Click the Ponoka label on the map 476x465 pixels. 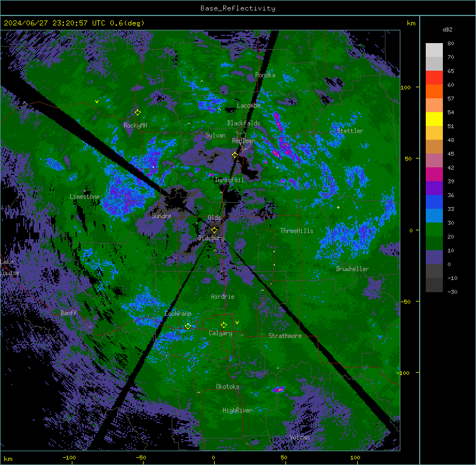265,75
